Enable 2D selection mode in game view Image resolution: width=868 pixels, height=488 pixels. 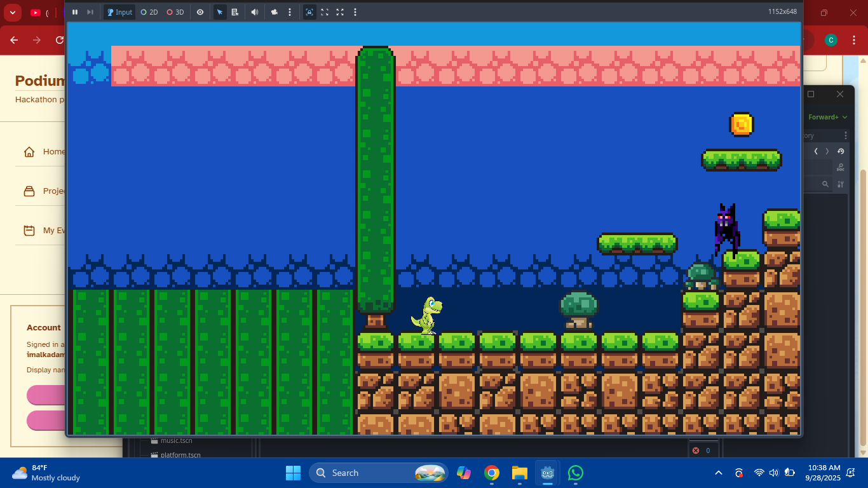pos(149,12)
